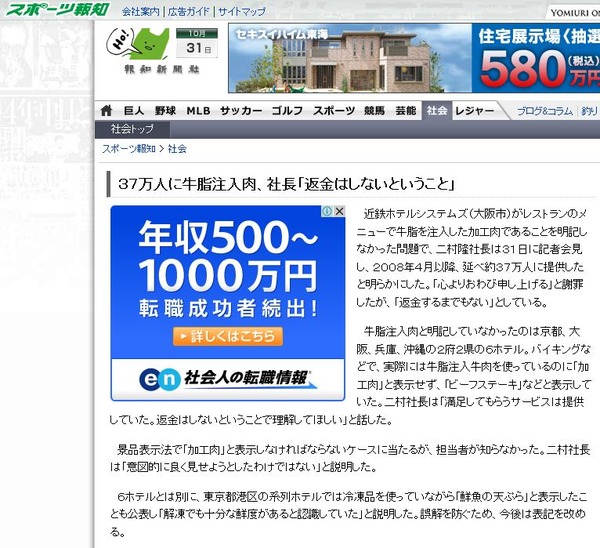Click the 10月 31日 date widget
Image resolution: width=600 pixels, height=548 pixels.
coord(197,43)
